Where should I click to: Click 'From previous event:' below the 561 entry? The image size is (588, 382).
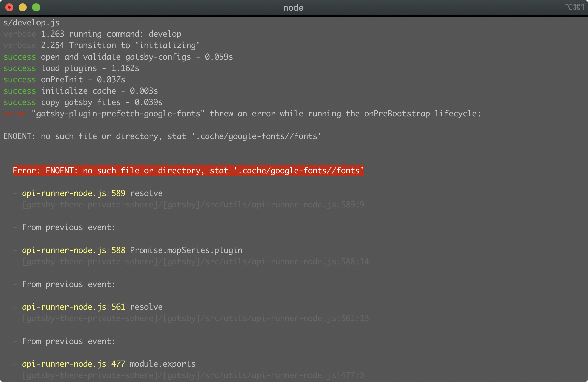click(69, 341)
